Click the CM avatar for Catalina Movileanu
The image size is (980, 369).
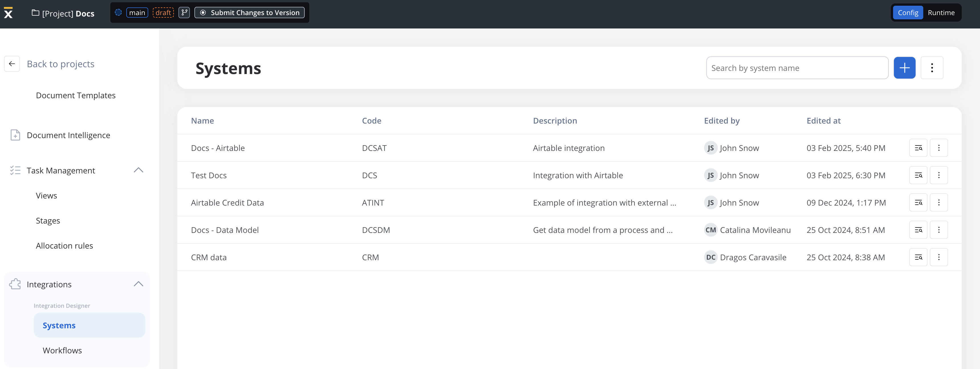(710, 230)
